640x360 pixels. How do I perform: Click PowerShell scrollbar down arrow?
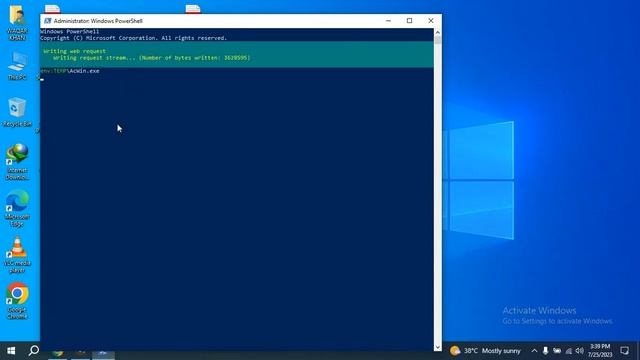tap(438, 347)
